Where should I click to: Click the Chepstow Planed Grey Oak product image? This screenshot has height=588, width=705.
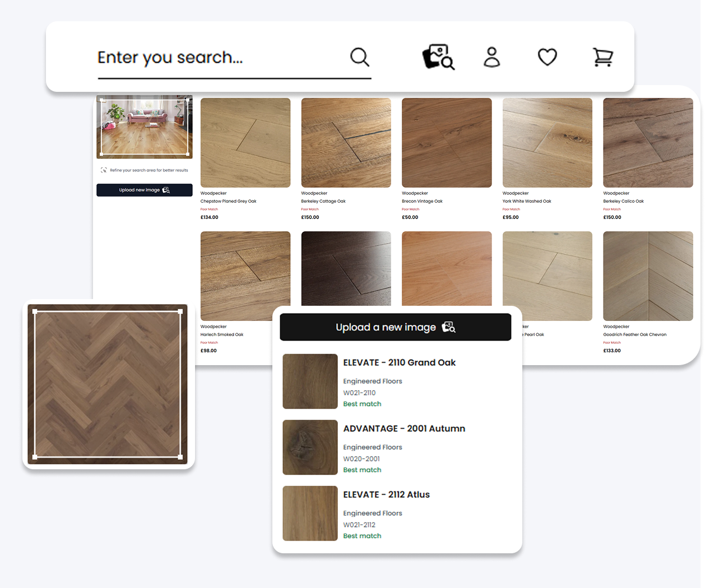point(245,142)
